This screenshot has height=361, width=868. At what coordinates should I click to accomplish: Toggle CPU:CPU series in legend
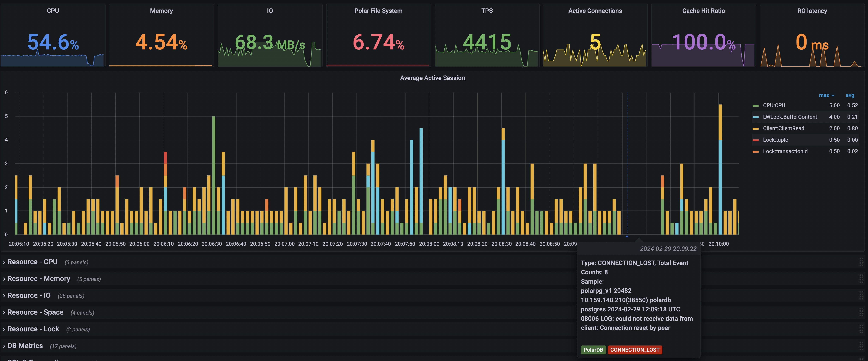pyautogui.click(x=774, y=105)
